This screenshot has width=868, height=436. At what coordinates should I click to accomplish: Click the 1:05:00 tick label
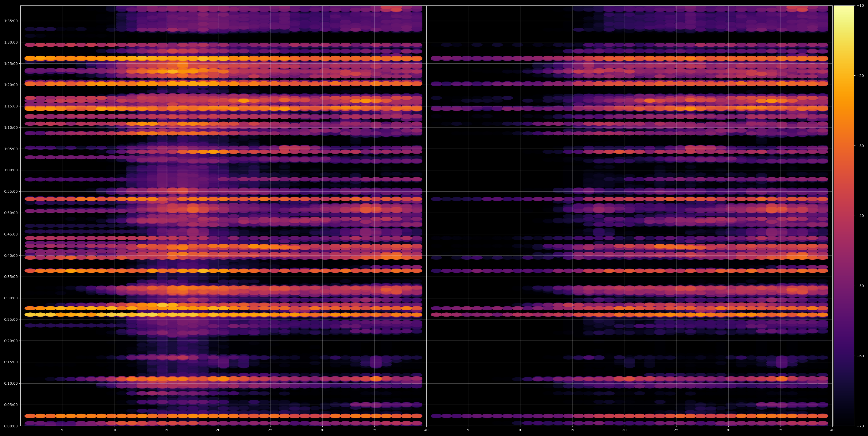click(x=11, y=149)
